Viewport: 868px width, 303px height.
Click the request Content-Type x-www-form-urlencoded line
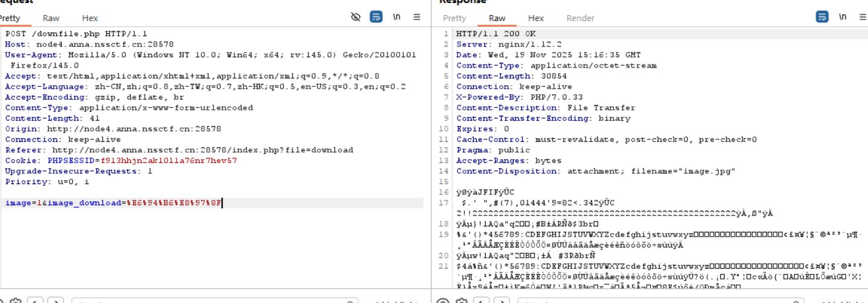[129, 107]
